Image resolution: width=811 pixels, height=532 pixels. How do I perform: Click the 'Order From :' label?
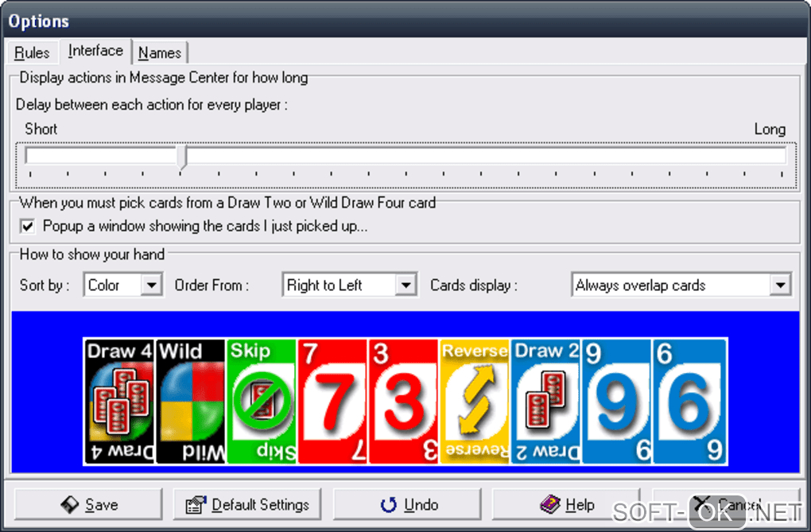(x=212, y=285)
